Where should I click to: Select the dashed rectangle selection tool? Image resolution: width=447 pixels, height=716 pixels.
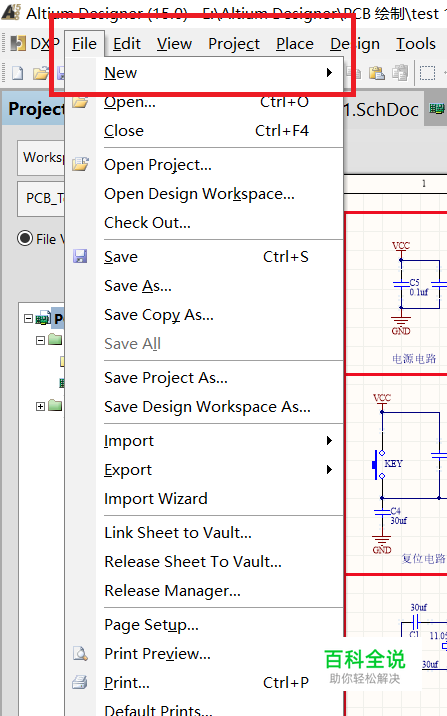[427, 73]
